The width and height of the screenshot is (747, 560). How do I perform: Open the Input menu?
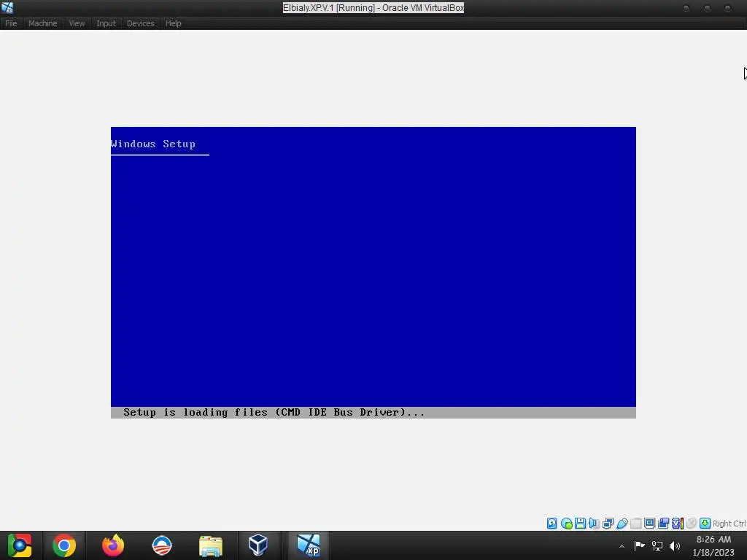(106, 23)
